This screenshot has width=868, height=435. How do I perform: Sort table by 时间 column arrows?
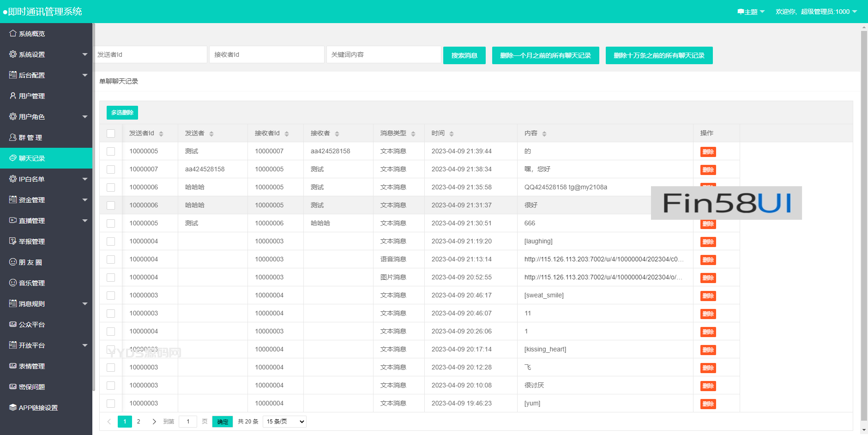pyautogui.click(x=452, y=133)
